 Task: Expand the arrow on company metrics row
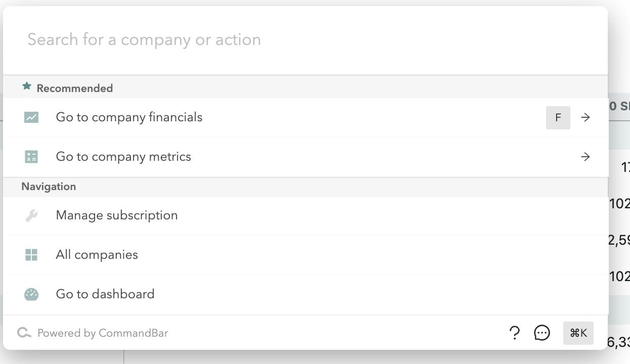[x=586, y=157]
